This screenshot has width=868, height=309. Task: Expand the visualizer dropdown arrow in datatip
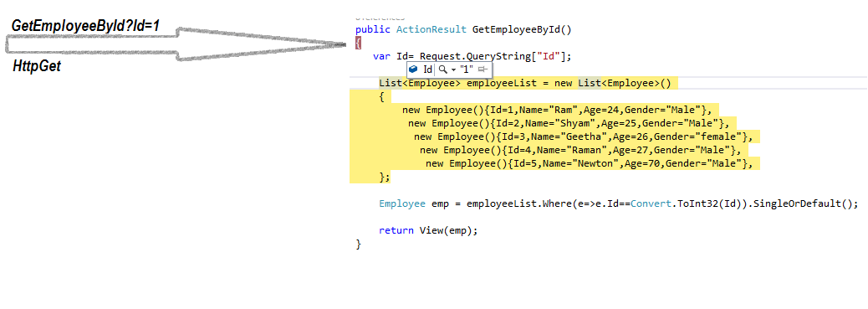pyautogui.click(x=453, y=70)
